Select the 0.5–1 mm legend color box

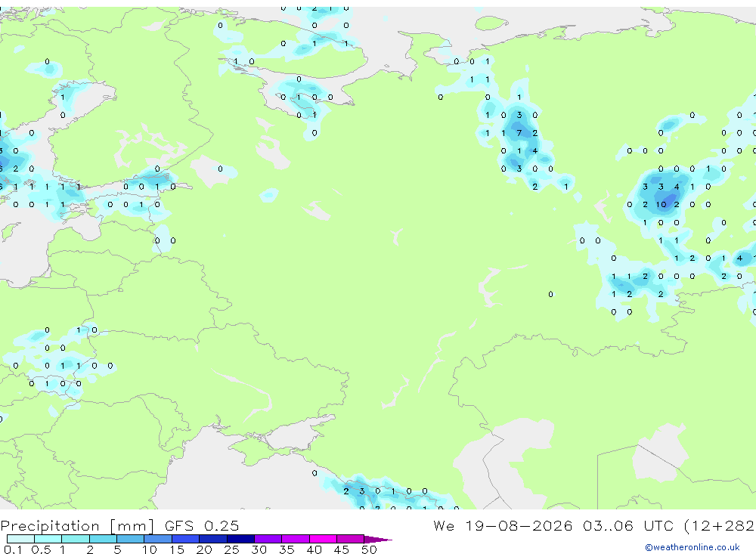[48, 539]
